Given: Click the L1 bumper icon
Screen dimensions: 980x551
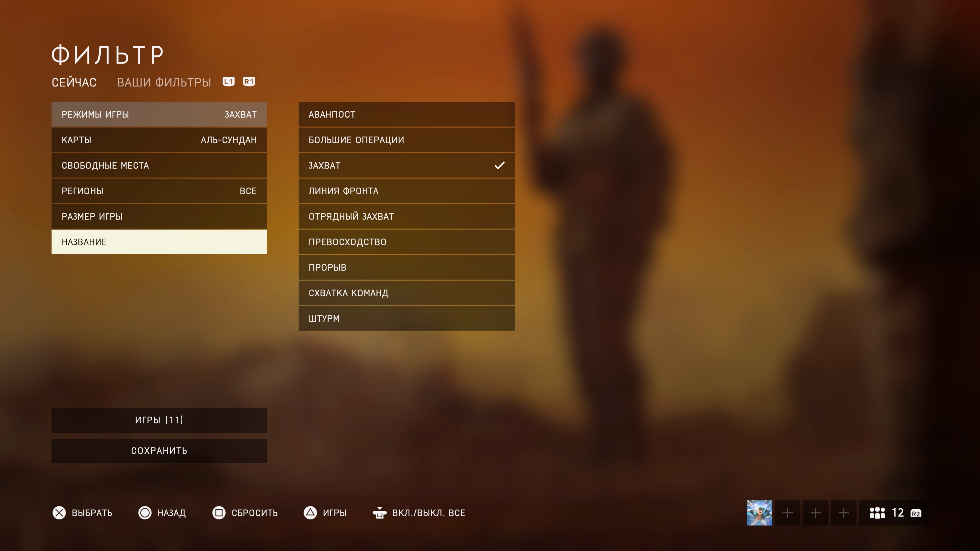Looking at the screenshot, I should 229,82.
